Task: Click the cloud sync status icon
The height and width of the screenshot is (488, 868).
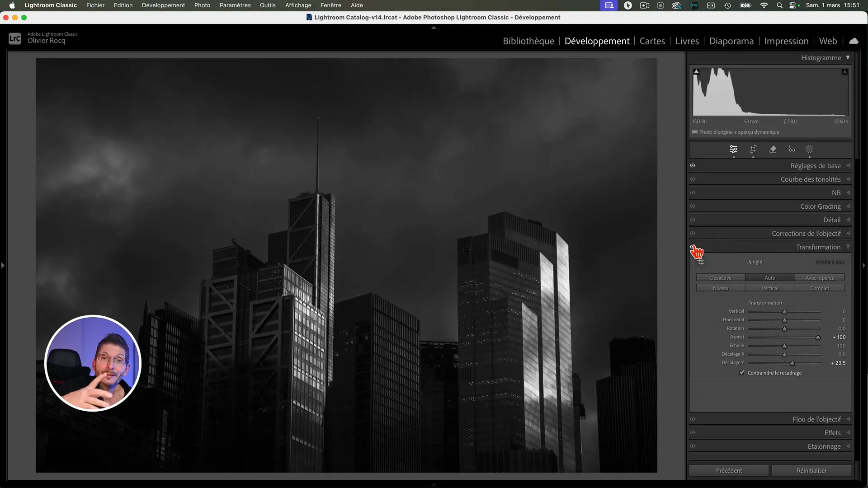Action: click(x=854, y=41)
